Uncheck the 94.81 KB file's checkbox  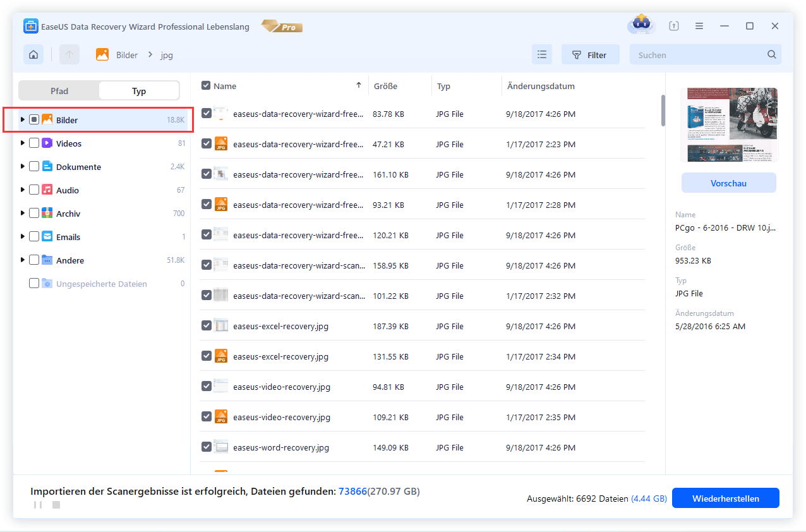pos(206,387)
